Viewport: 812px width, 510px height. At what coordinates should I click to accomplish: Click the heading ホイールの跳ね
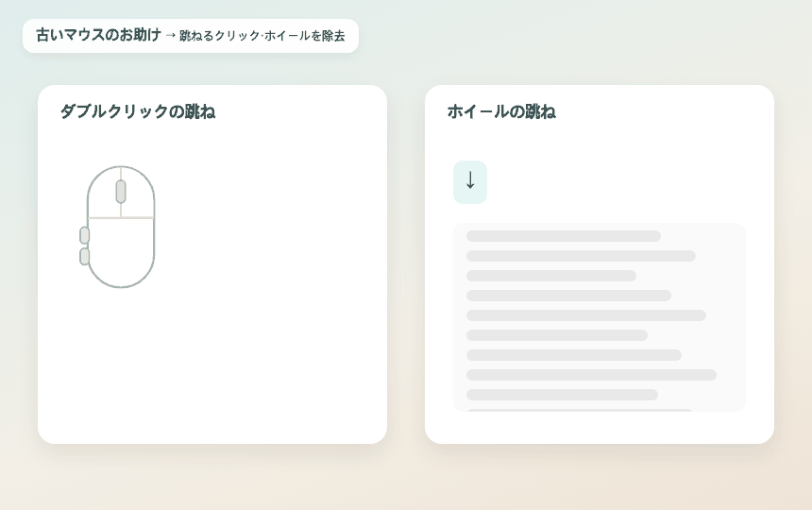501,111
